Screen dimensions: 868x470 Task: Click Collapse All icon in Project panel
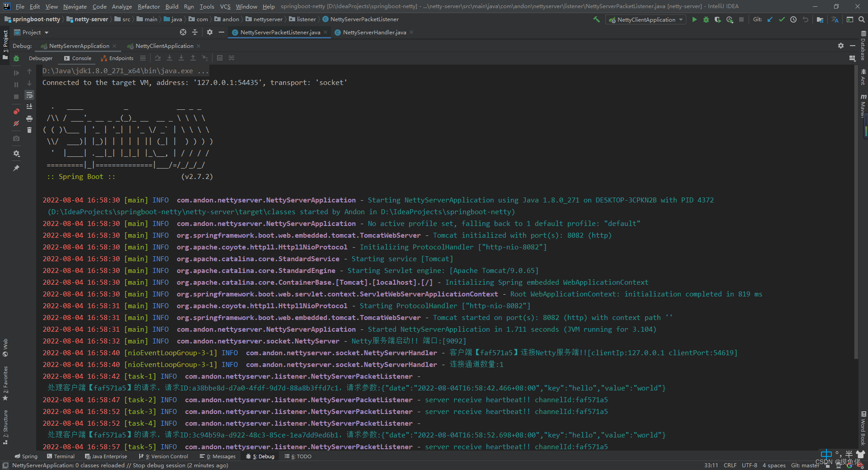pyautogui.click(x=195, y=32)
